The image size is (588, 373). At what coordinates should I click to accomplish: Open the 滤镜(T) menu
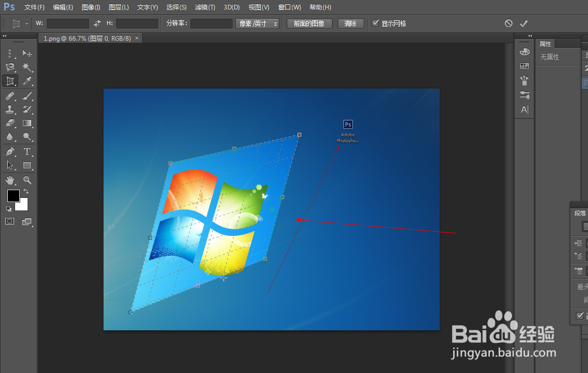tap(205, 7)
